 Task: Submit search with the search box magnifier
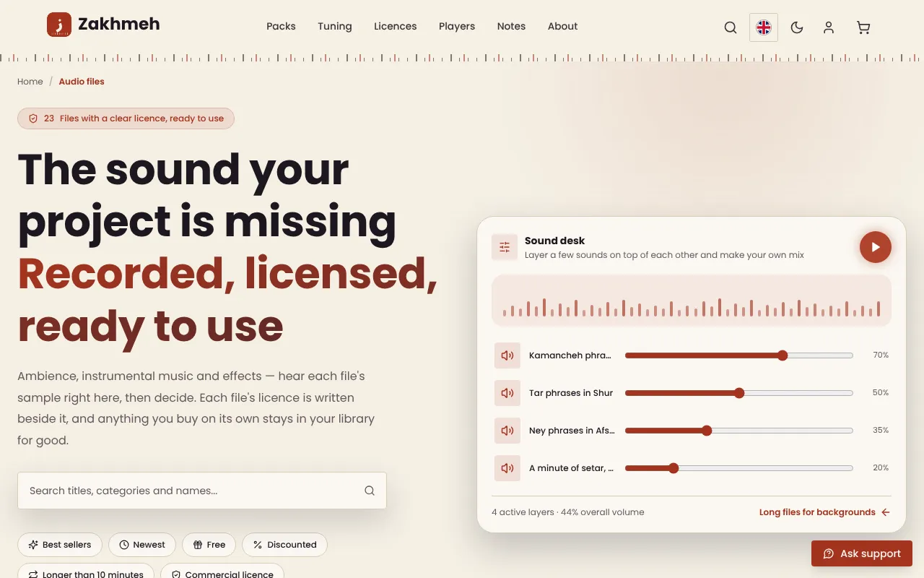click(370, 491)
